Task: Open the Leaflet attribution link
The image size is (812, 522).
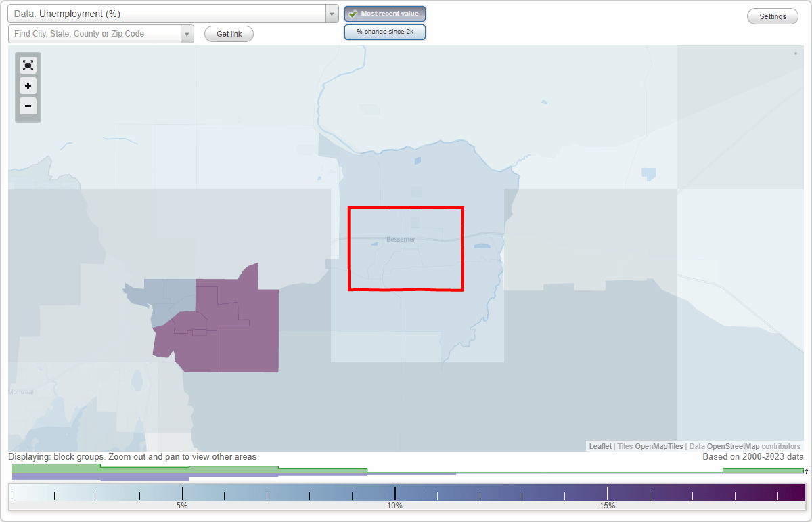Action: [x=600, y=446]
